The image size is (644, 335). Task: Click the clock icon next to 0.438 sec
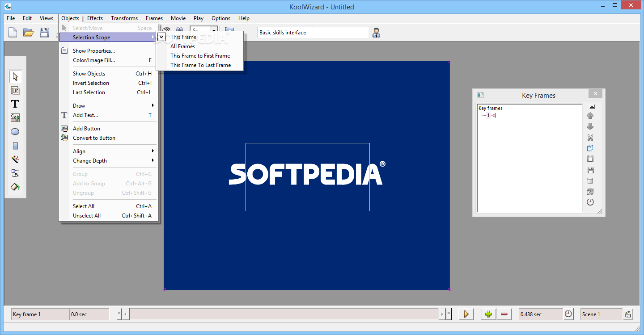coord(568,314)
